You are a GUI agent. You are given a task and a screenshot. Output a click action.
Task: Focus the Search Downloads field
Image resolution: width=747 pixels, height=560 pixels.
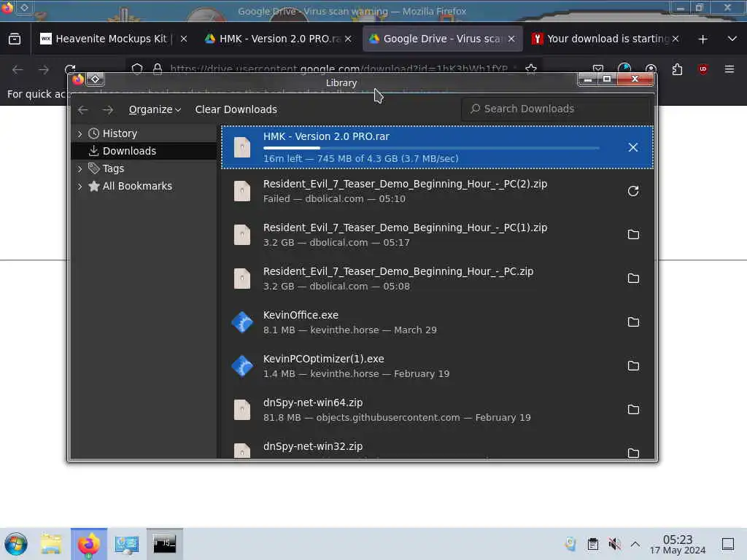pyautogui.click(x=555, y=109)
